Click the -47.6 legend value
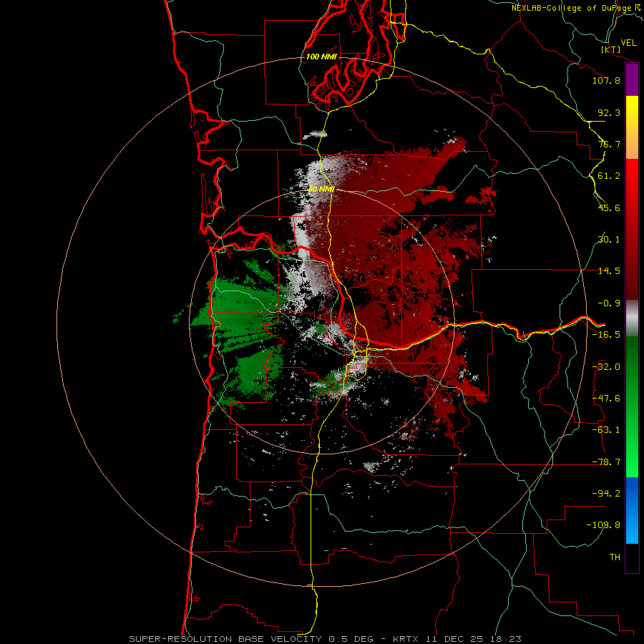The image size is (644, 644). (606, 399)
